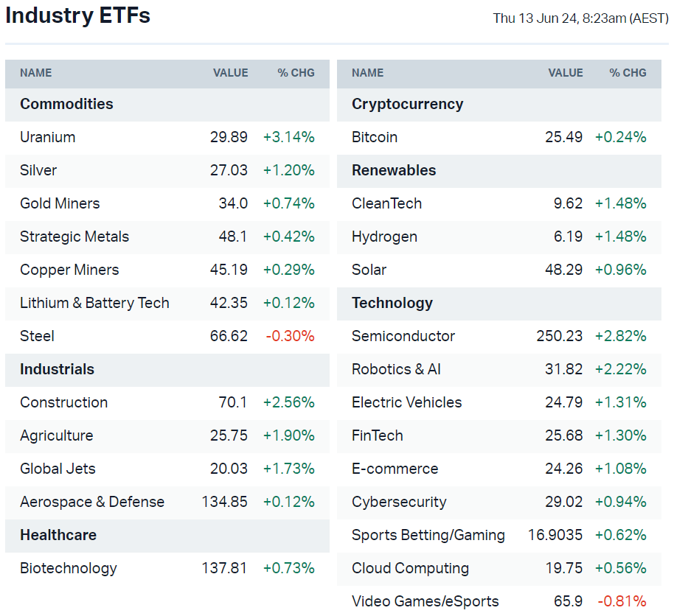
Task: Select the Silver ETF name
Action: (x=38, y=170)
